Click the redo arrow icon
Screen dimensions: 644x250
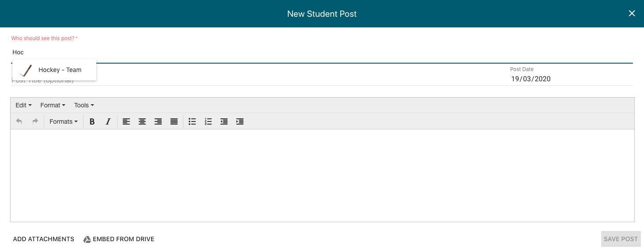coord(35,121)
